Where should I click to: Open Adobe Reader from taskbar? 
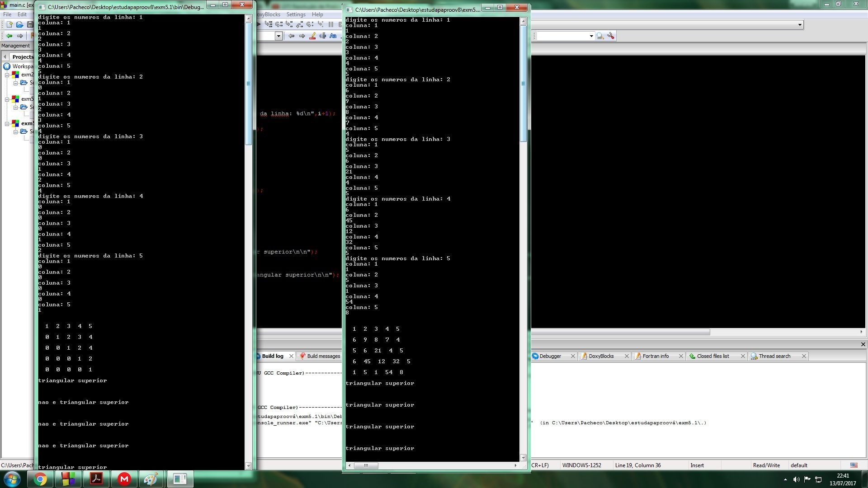pyautogui.click(x=96, y=479)
